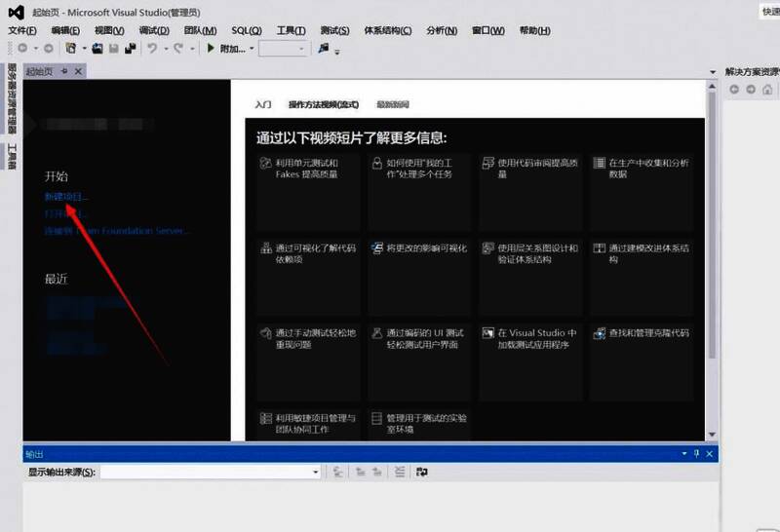Open the 利用敏捷项目管理与团队协同工作 video
Viewport: 780px width, 532px height.
click(x=308, y=425)
